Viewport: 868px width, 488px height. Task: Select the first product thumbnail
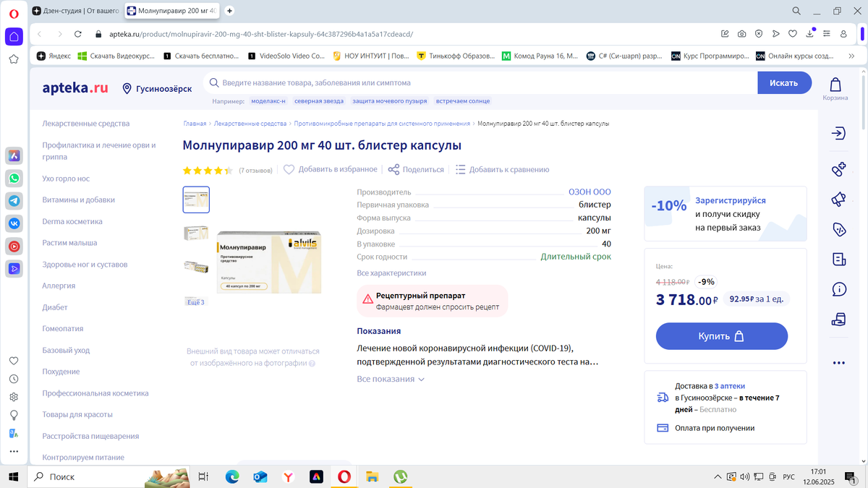(x=196, y=200)
